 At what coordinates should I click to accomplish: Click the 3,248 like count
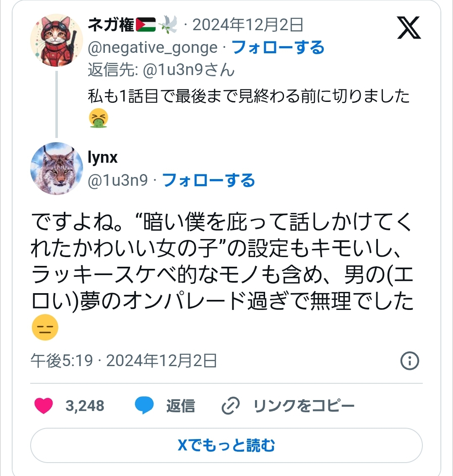point(85,406)
